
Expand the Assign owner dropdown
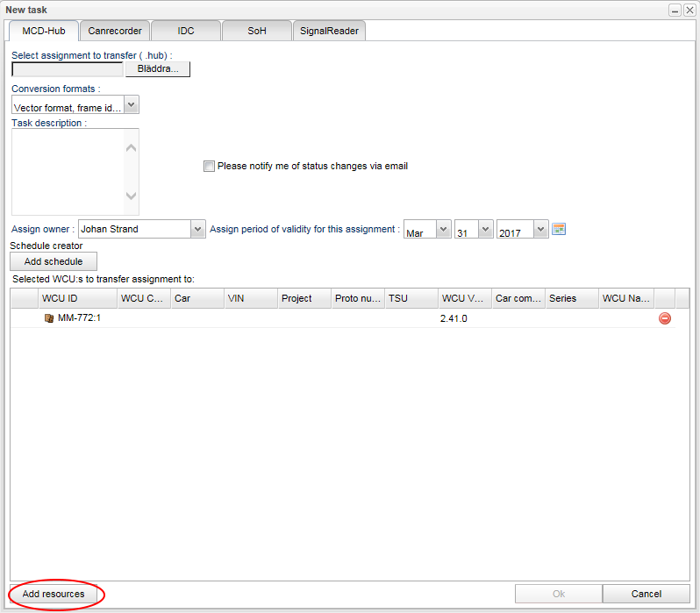coord(197,229)
